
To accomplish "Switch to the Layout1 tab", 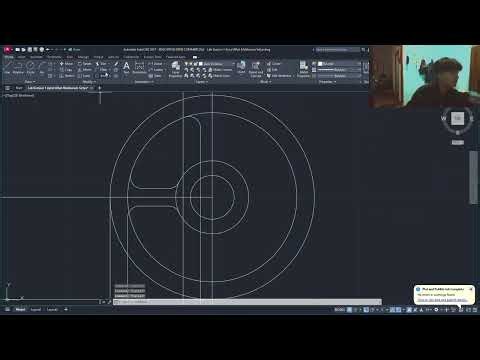I will tap(36, 310).
